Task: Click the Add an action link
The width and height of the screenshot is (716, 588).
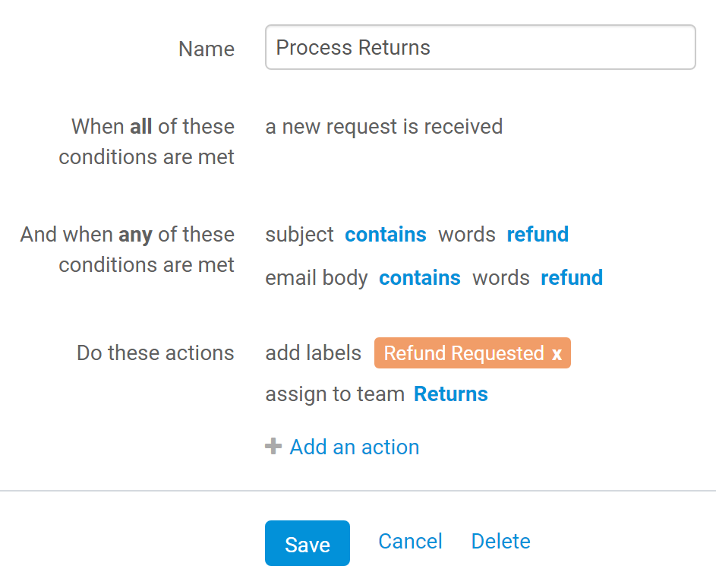Action: (355, 447)
